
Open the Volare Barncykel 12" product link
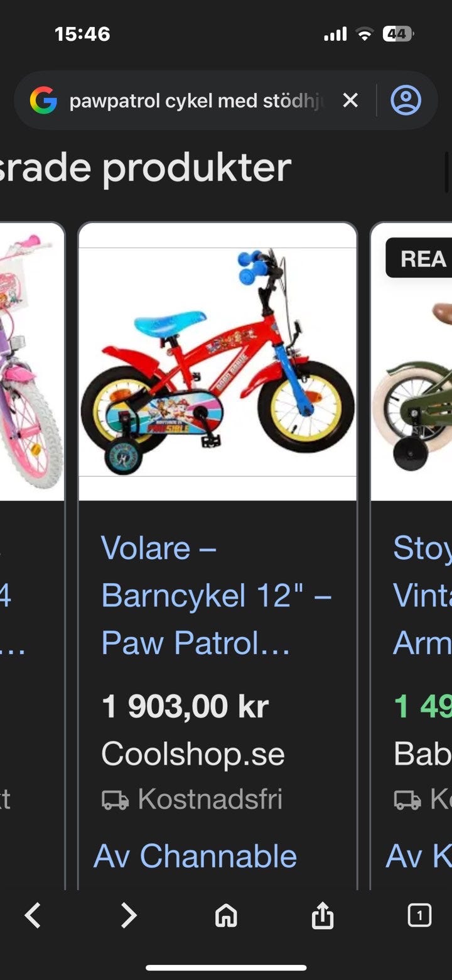217,595
